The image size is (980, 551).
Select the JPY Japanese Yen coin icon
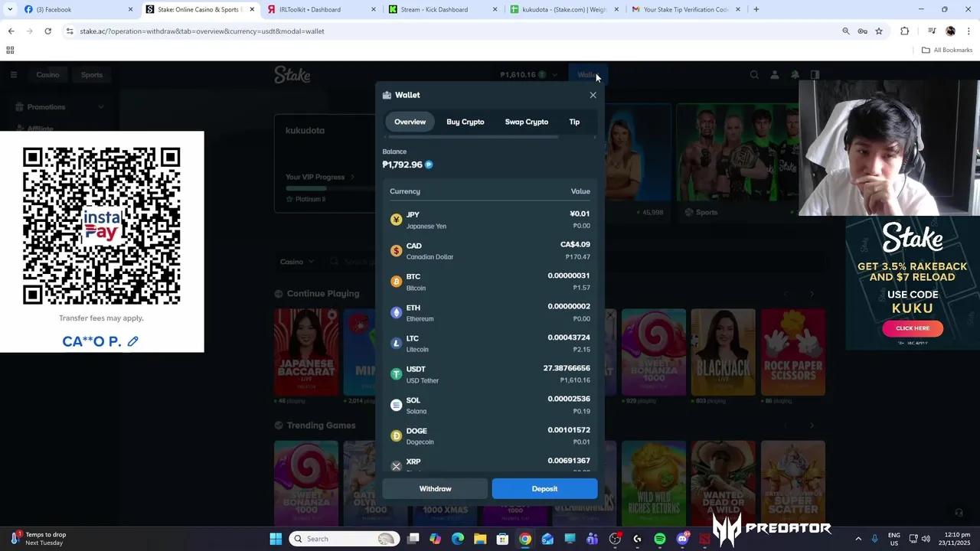(396, 220)
